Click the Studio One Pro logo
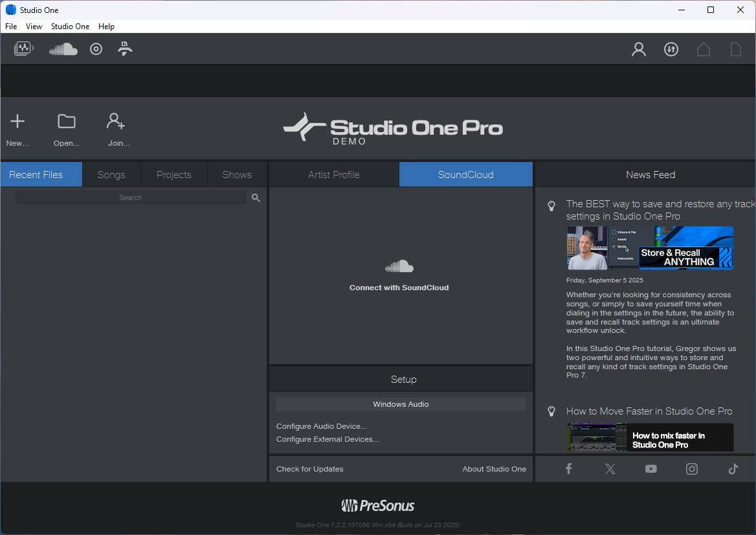756x535 pixels. tap(393, 128)
